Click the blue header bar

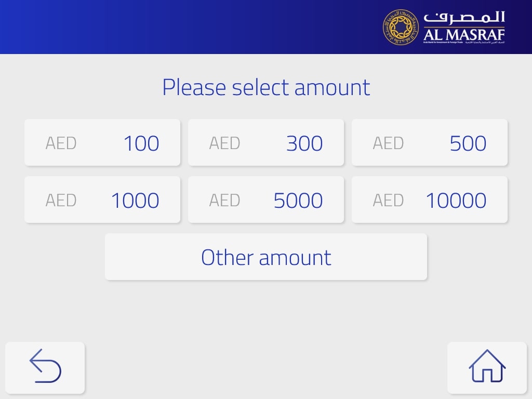click(x=187, y=27)
